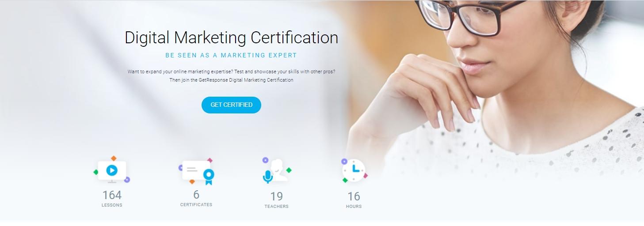
Task: Click the GET CERTIFIED button
Action: point(231,105)
